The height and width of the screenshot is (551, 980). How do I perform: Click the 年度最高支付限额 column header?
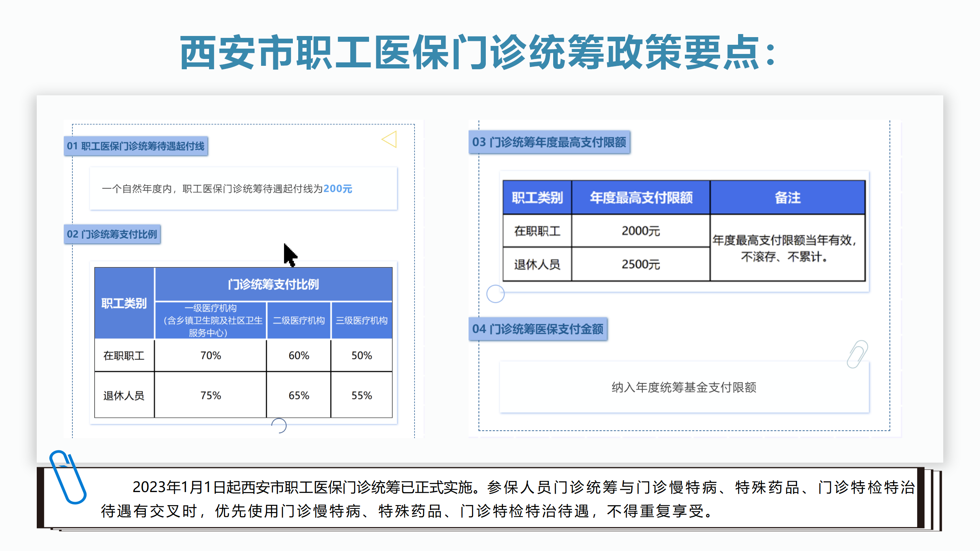coord(641,198)
